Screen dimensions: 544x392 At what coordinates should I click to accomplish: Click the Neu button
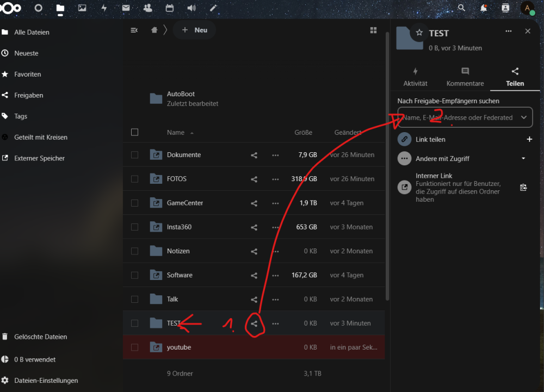click(x=194, y=30)
